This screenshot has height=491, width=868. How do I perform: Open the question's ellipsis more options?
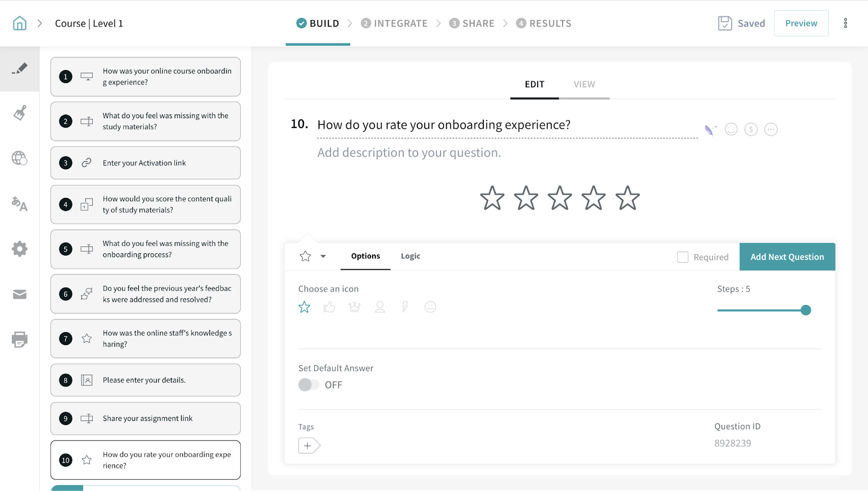(x=771, y=130)
